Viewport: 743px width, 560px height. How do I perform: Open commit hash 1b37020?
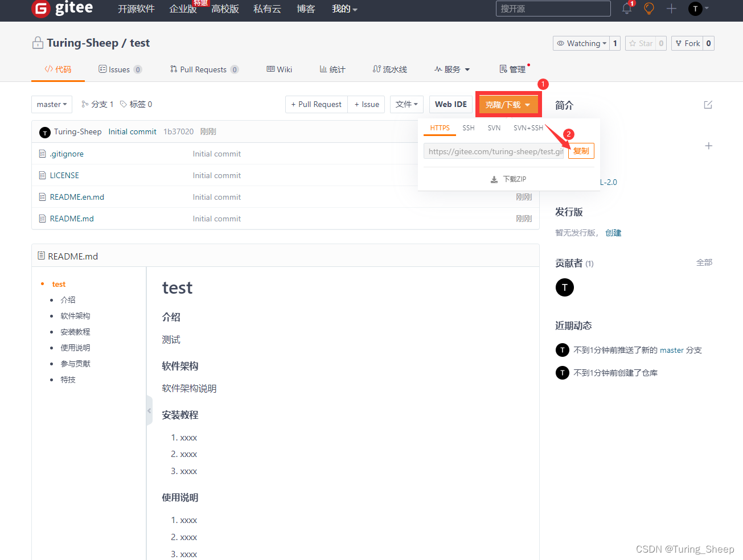point(178,131)
